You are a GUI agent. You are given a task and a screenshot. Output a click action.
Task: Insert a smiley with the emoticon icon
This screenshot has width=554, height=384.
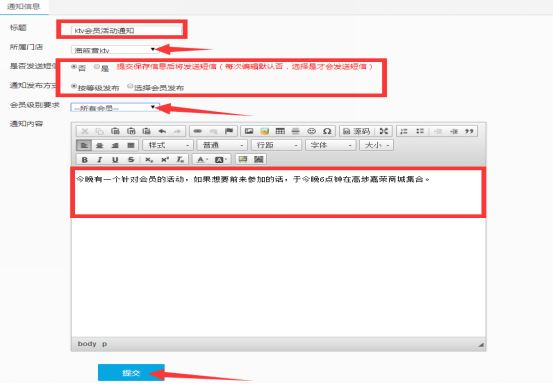coord(311,131)
